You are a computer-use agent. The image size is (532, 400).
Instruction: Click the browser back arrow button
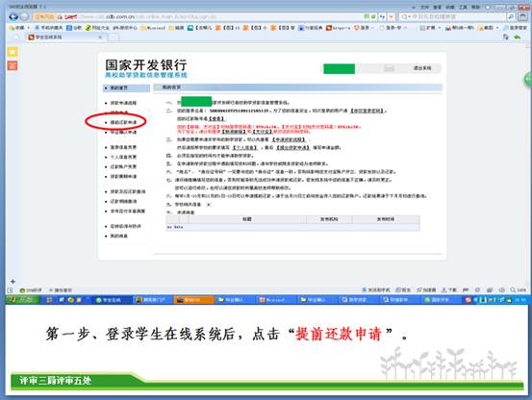(13, 16)
